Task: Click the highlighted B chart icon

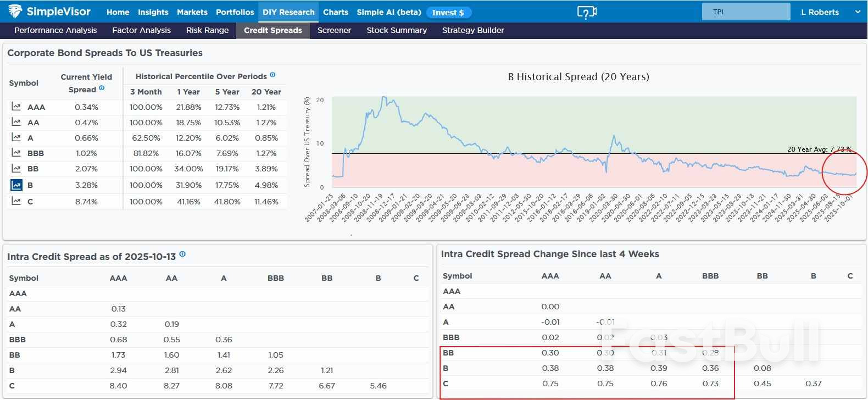Action: coord(16,185)
